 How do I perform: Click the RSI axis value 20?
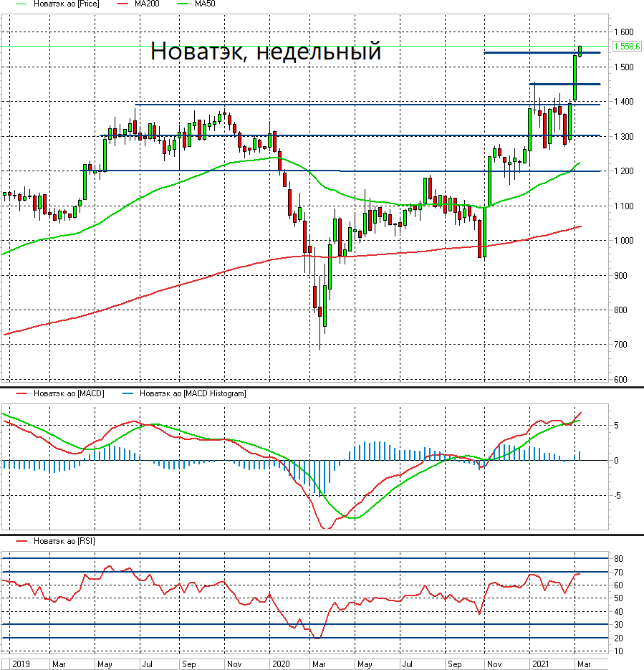pos(618,638)
